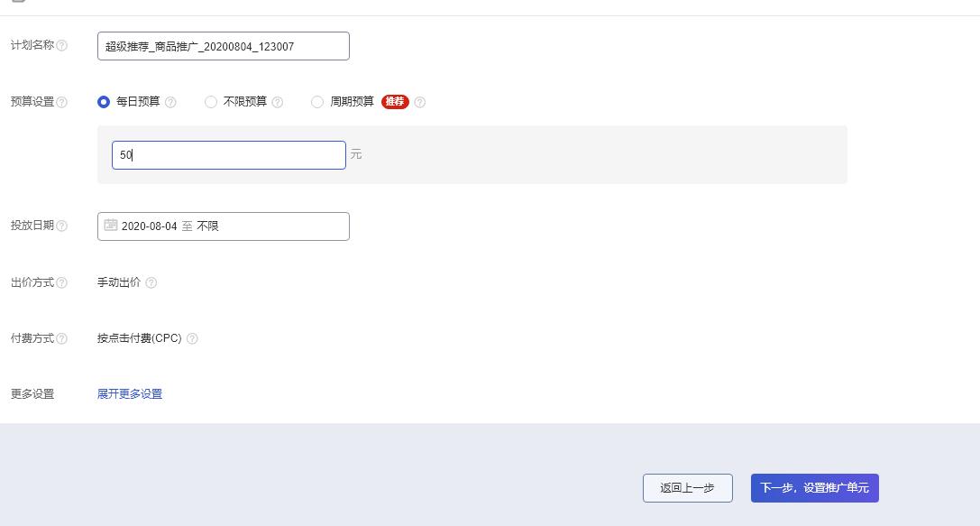Expand 展开更多设置 to show more settings
Viewport: 980px width, 526px height.
(128, 393)
